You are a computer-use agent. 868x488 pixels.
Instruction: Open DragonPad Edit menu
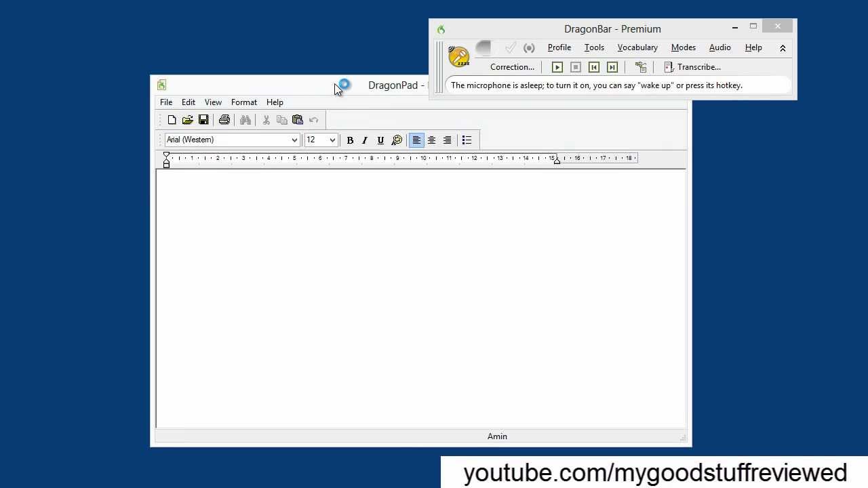click(189, 102)
